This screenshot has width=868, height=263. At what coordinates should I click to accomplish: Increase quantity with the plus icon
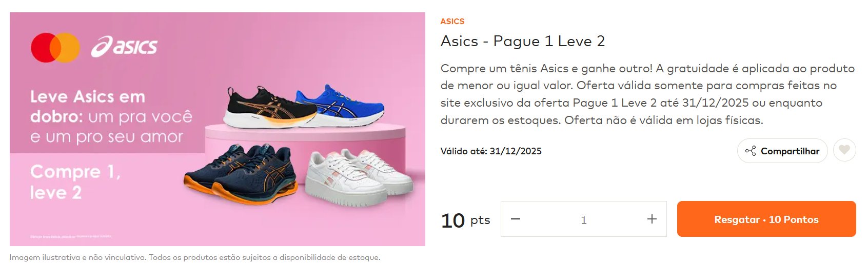pyautogui.click(x=652, y=219)
